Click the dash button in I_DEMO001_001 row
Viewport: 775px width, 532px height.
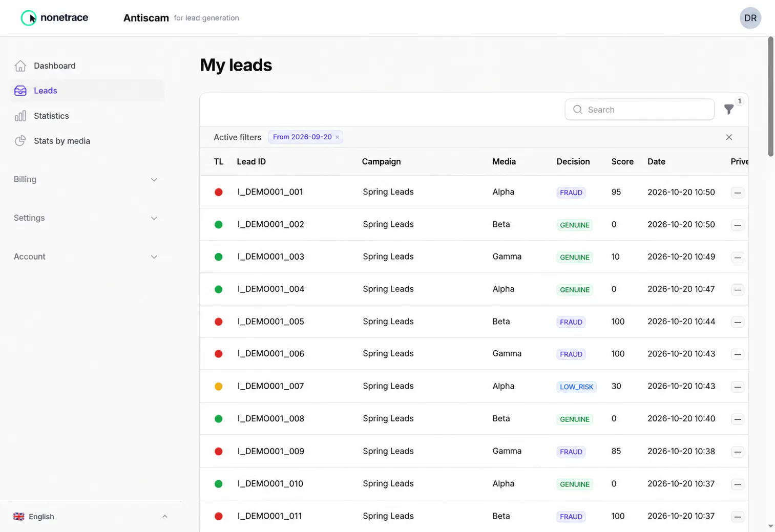pyautogui.click(x=738, y=193)
